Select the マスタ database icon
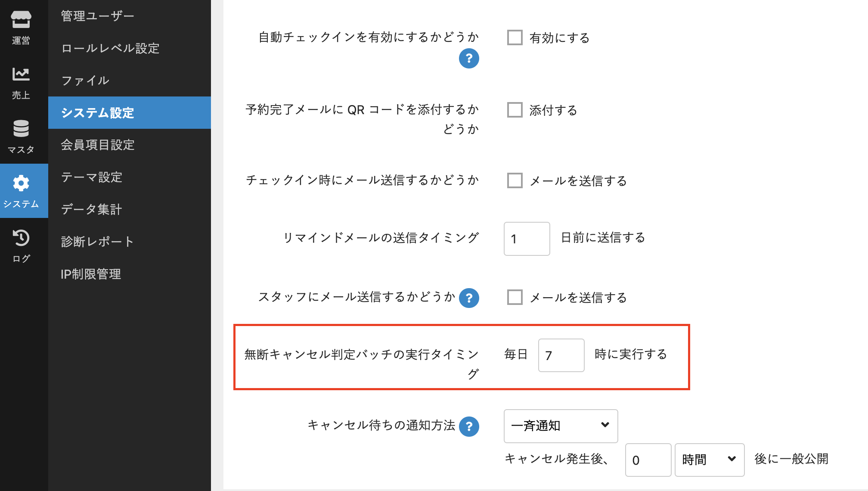The image size is (868, 491). (x=21, y=137)
